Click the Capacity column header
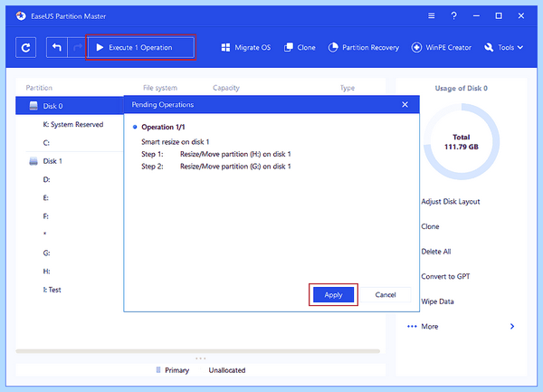Viewport: 543px width, 392px height. 225,88
